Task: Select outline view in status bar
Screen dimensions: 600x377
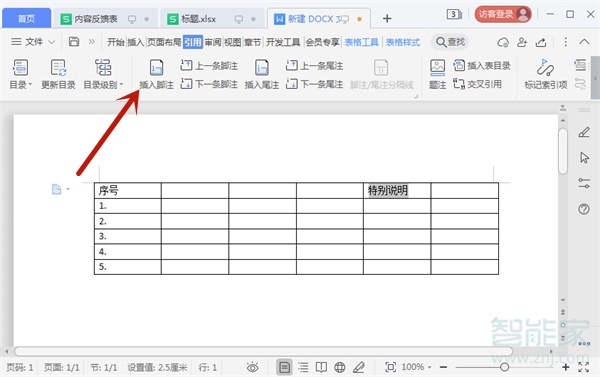Action: (x=303, y=367)
